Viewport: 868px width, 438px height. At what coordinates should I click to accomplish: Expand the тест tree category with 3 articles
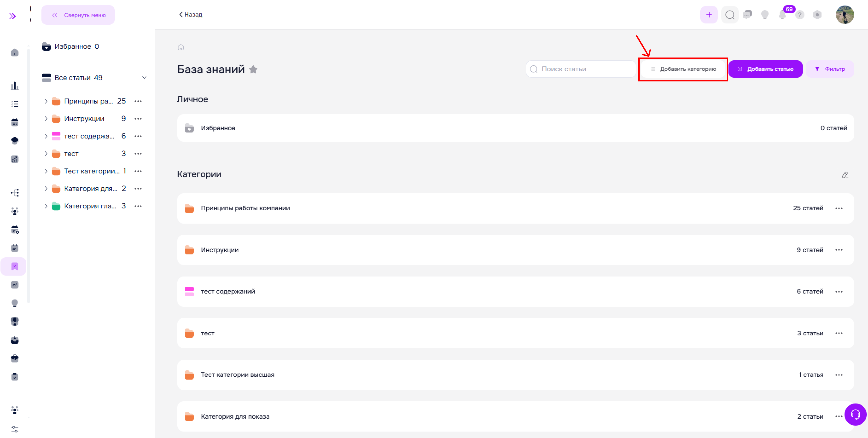(x=46, y=153)
